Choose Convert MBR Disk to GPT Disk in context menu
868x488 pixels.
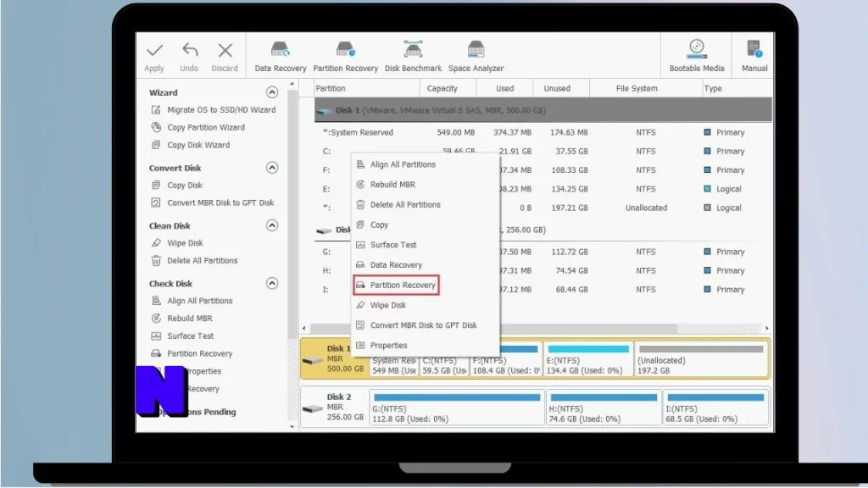click(426, 325)
